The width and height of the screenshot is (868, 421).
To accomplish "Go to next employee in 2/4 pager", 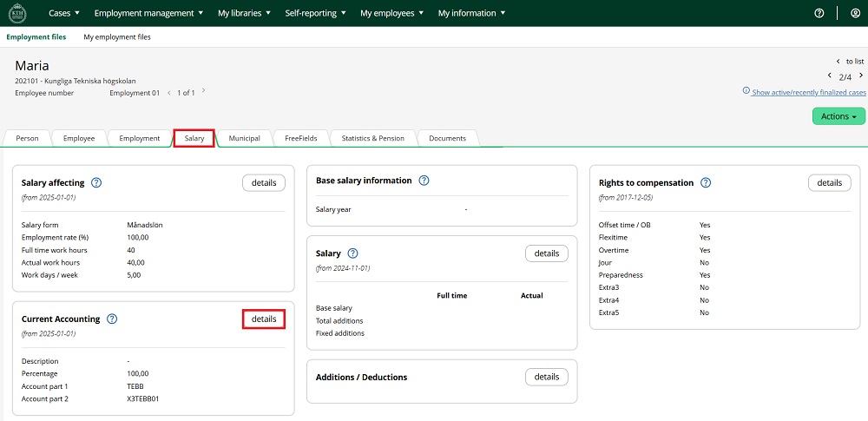I will [x=860, y=76].
